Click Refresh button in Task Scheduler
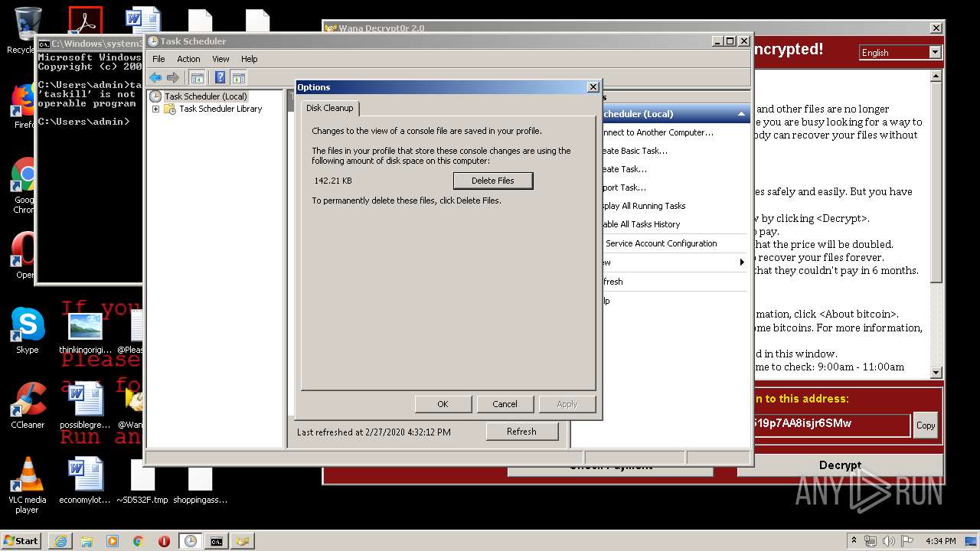The image size is (980, 551). pos(521,432)
